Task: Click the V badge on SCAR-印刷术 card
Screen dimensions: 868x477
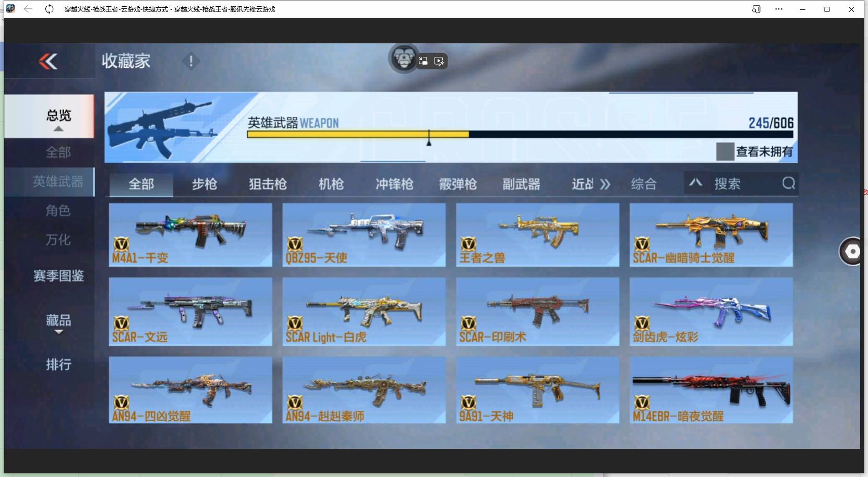Action: tap(468, 323)
